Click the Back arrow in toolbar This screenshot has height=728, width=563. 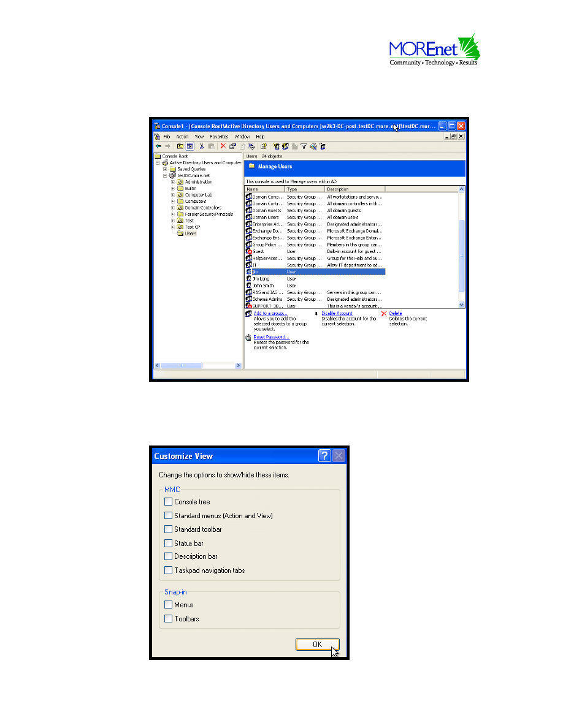point(158,146)
